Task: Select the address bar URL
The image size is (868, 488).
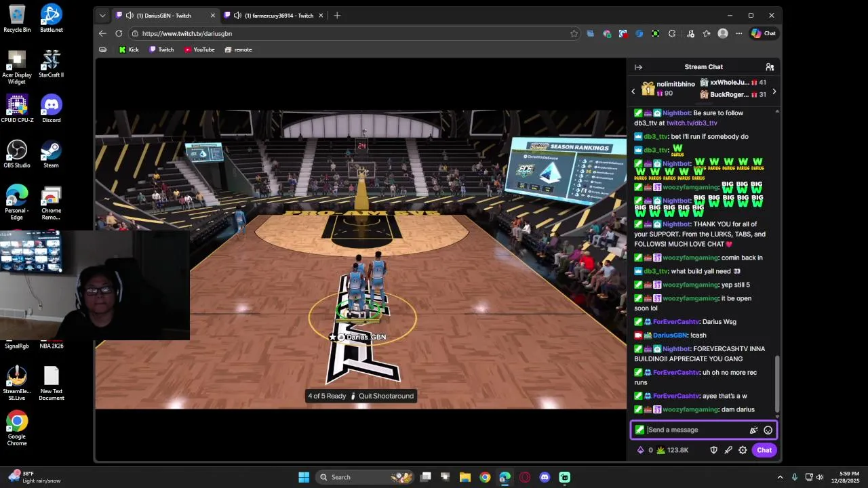Action: coord(187,33)
